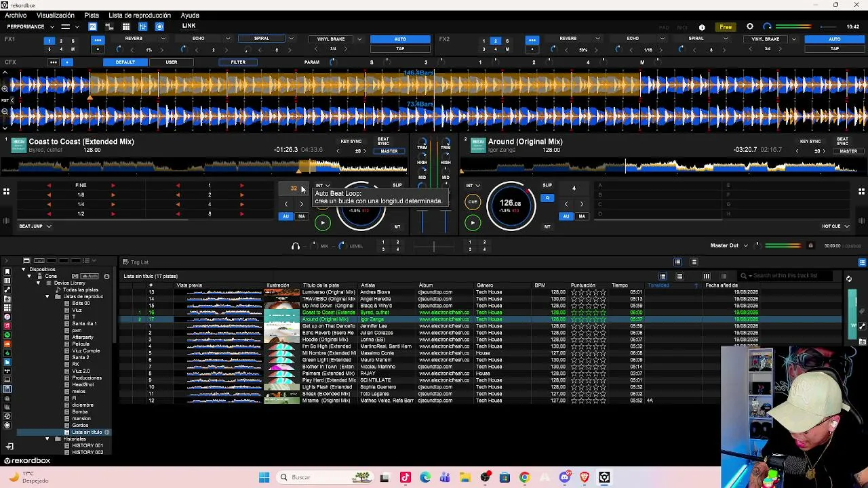Click the Tag List label above the tracks
This screenshot has width=868, height=488.
(x=140, y=262)
